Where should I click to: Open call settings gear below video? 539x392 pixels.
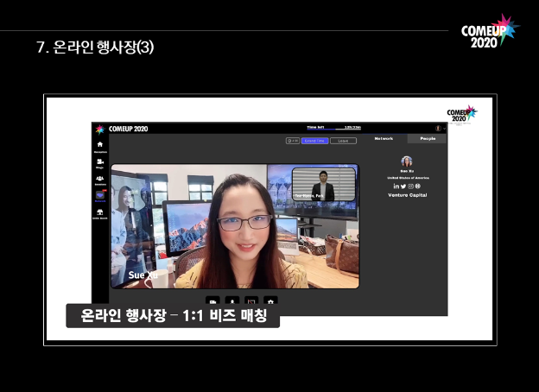(271, 301)
